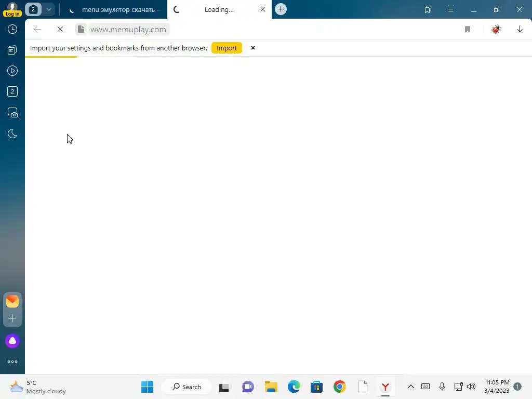Screen dimensions: 532x399
Task: Open the tab group counter showing 2
Action: [33, 9]
